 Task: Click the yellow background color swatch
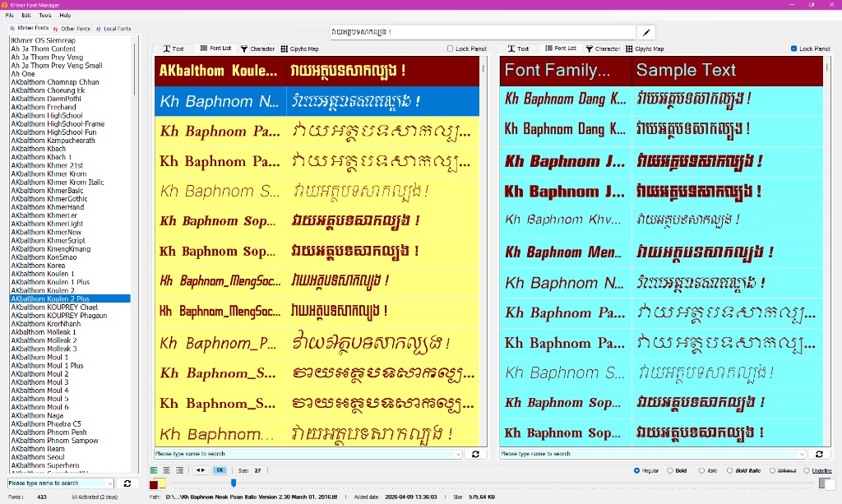[162, 483]
